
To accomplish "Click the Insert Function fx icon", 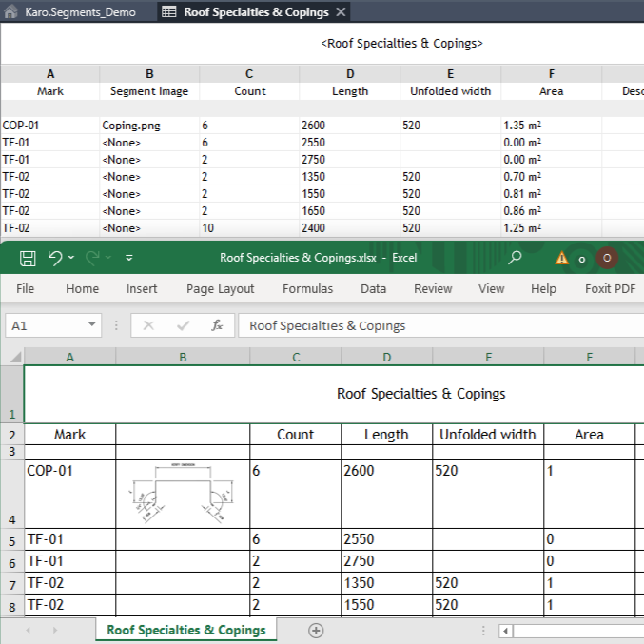I will [x=217, y=325].
